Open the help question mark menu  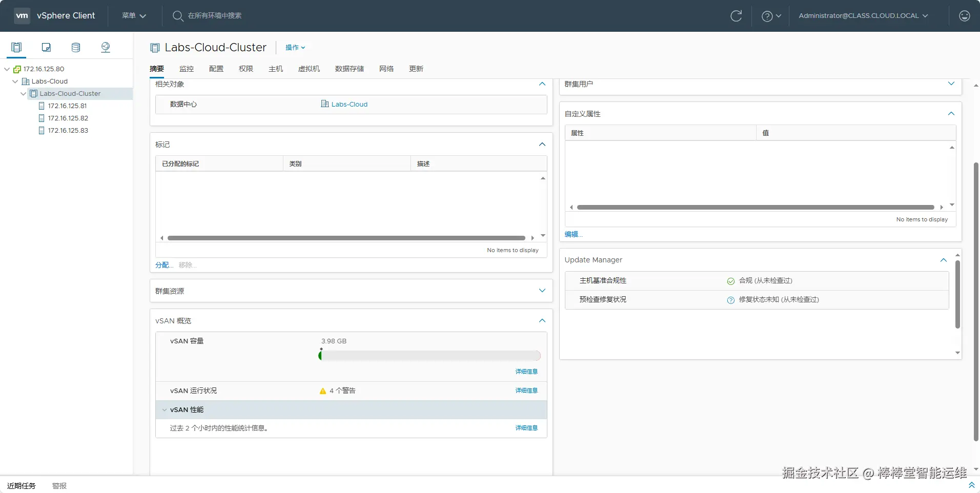771,16
